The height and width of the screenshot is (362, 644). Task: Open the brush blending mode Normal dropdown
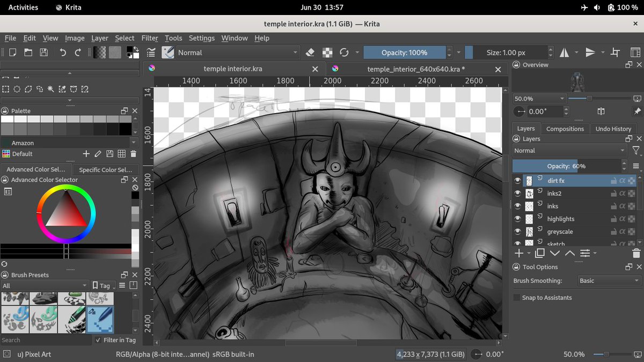pyautogui.click(x=238, y=53)
